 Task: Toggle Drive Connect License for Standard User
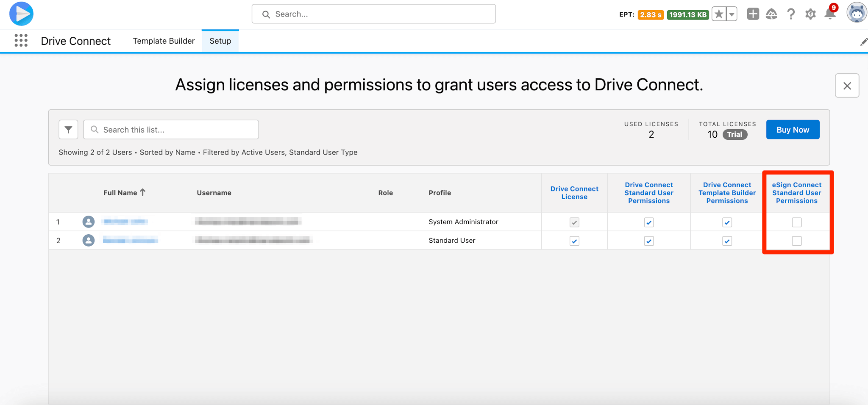point(574,241)
